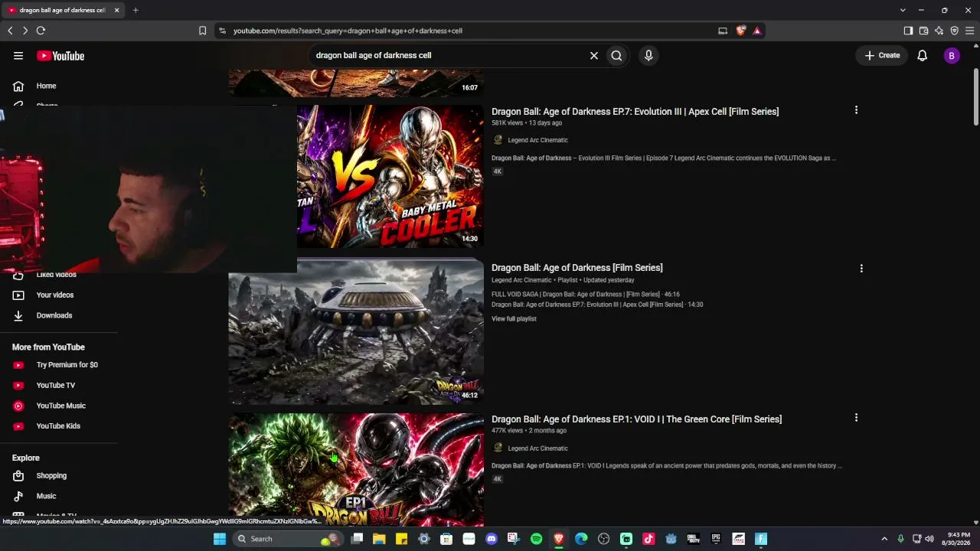This screenshot has width=980, height=551.
Task: Open more options for the EP.7 video
Action: (x=856, y=110)
